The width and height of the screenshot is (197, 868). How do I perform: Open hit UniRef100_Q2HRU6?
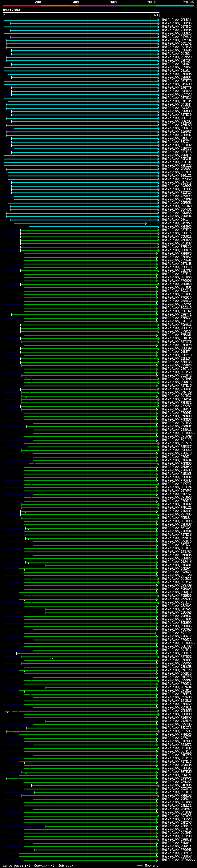177,23
